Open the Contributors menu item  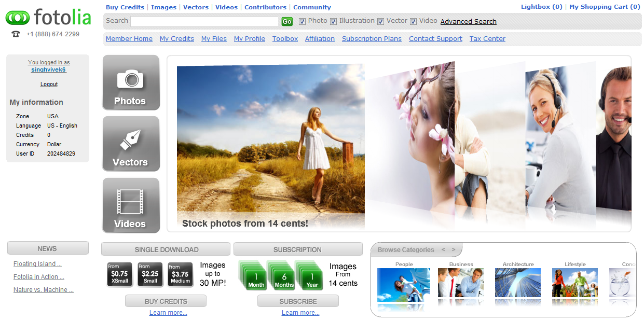[x=265, y=7]
